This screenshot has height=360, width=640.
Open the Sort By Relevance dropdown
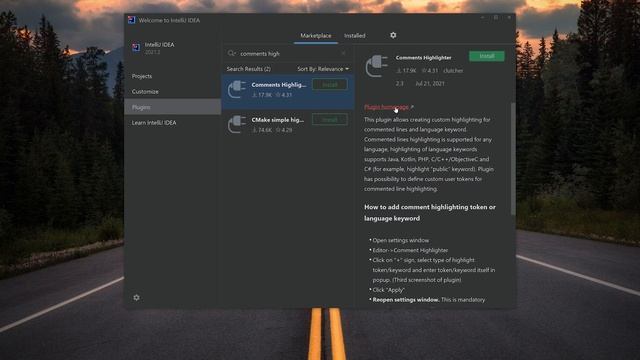pyautogui.click(x=323, y=69)
